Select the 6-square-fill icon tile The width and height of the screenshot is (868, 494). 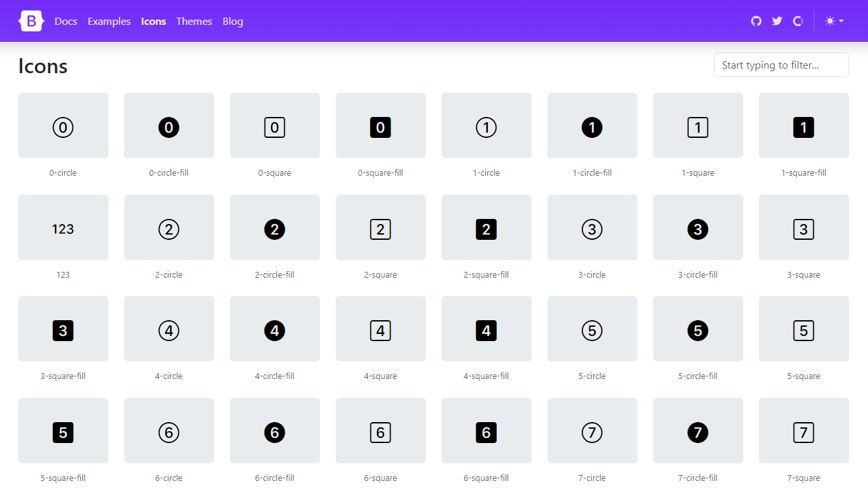click(486, 431)
